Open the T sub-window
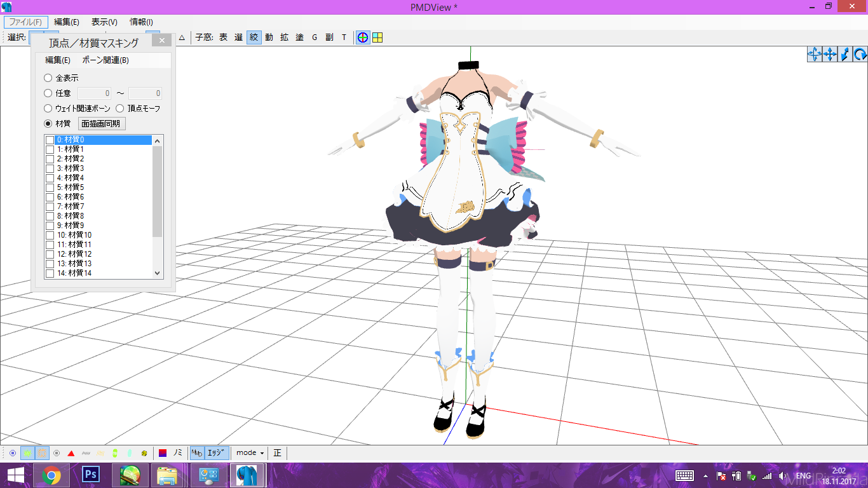Screen dimensions: 868x488 (344, 37)
